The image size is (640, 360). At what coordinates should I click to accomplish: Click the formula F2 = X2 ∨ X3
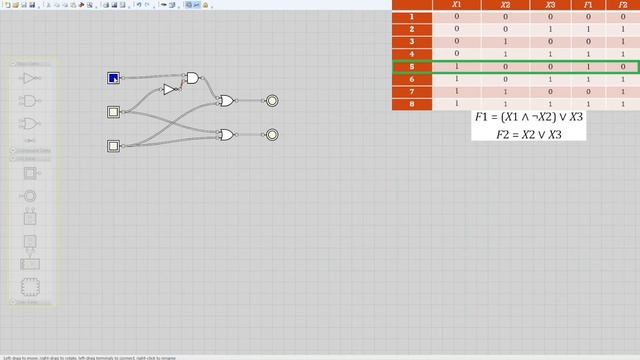529,135
